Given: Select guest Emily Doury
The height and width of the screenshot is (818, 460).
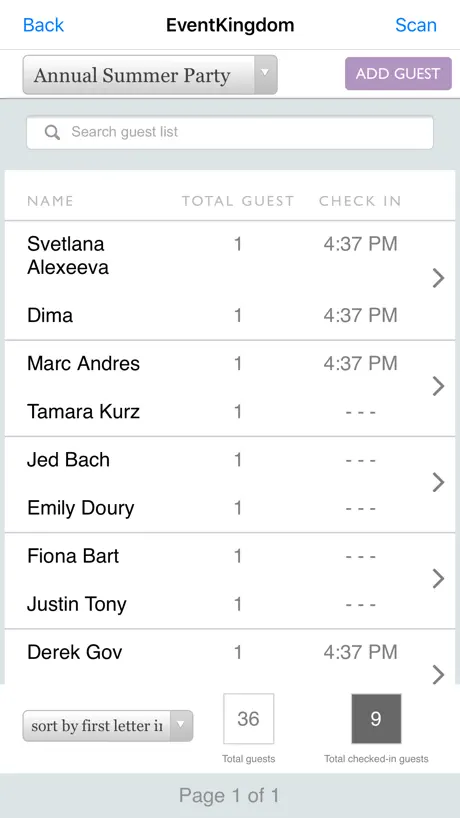Looking at the screenshot, I should tap(81, 508).
